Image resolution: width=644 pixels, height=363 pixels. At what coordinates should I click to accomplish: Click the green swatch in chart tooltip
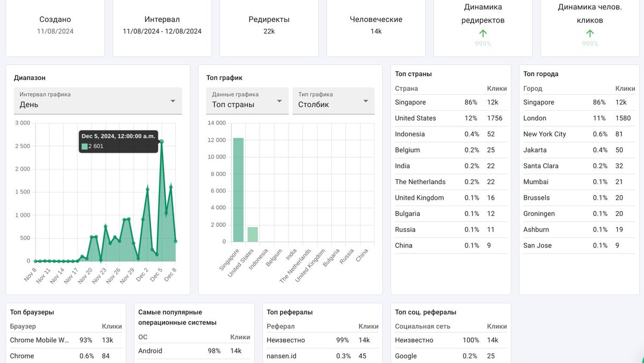pyautogui.click(x=84, y=146)
